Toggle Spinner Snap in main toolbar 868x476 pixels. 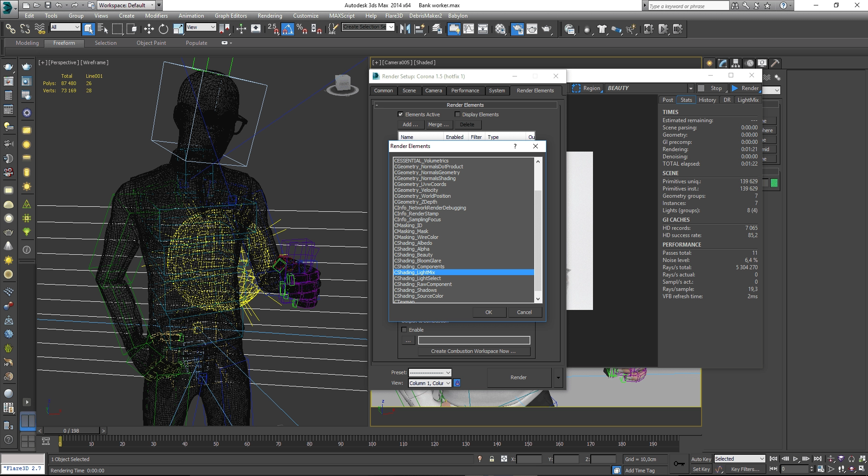coord(316,29)
